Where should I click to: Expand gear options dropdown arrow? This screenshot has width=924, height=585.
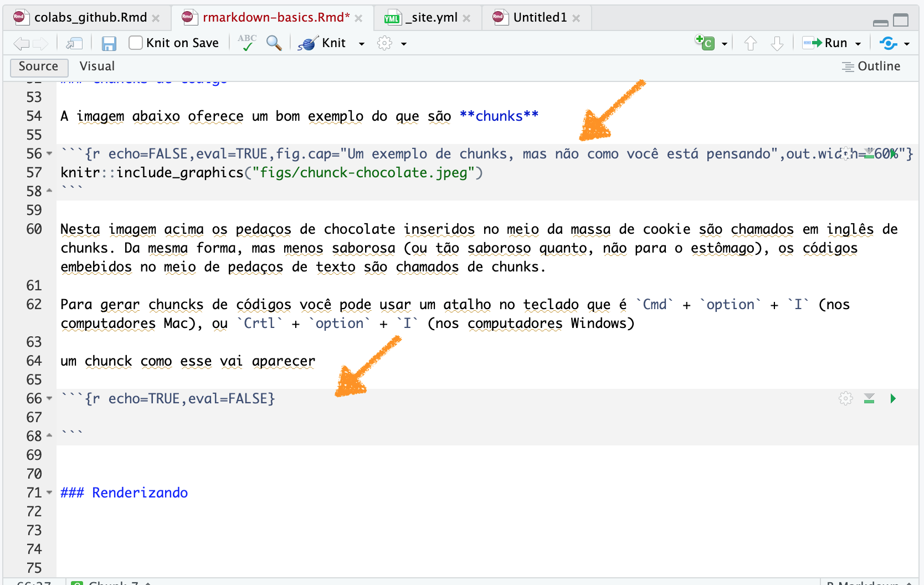click(x=404, y=44)
